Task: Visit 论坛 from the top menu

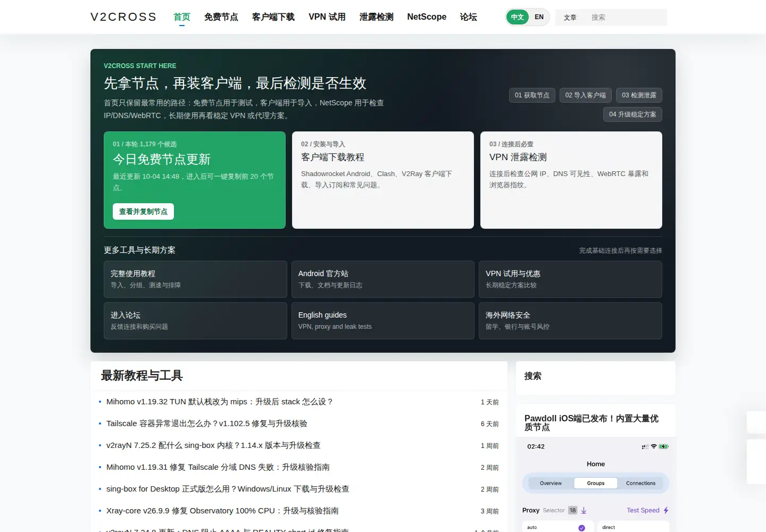Action: coord(468,17)
